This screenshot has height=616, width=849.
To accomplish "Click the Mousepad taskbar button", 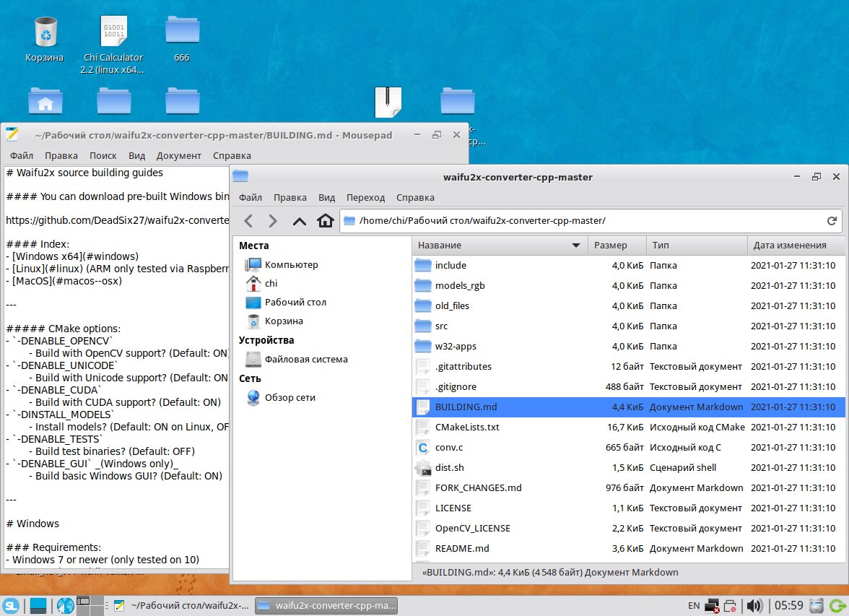I will (x=182, y=605).
